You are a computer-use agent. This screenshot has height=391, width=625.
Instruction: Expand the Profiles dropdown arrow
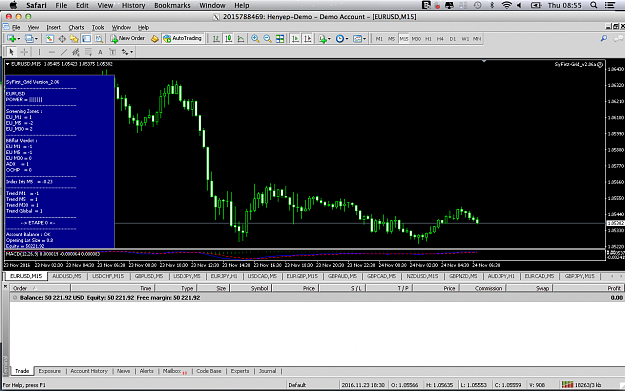click(36, 39)
